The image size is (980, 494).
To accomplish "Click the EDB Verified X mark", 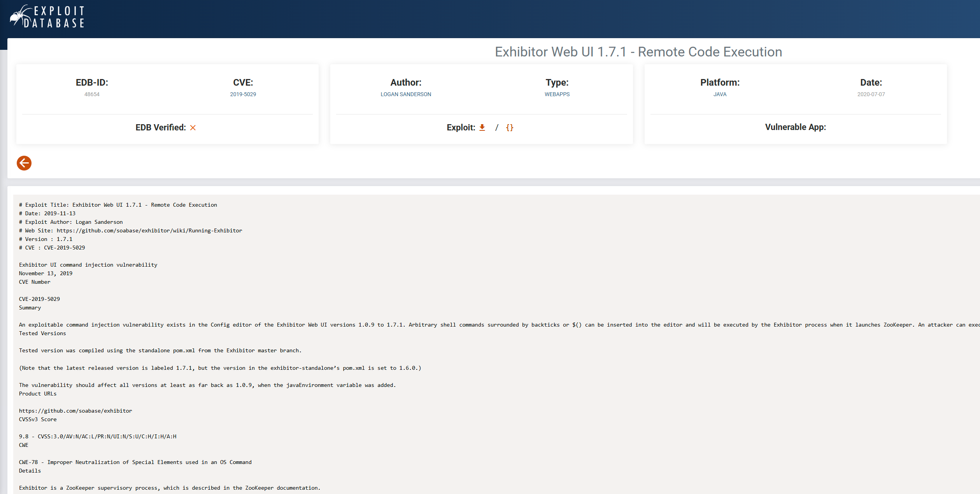I will (193, 128).
